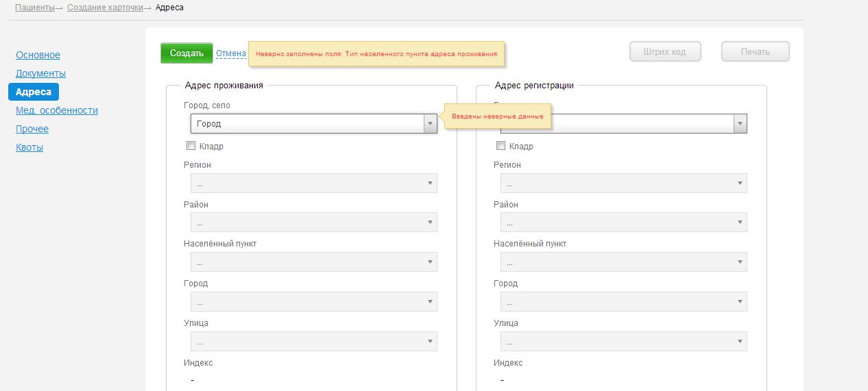The width and height of the screenshot is (868, 391).
Task: Click Создание карточки breadcrumb link
Action: [105, 8]
